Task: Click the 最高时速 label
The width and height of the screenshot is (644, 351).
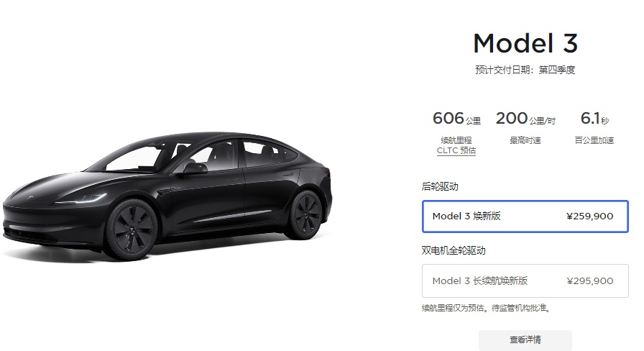Action: [525, 140]
